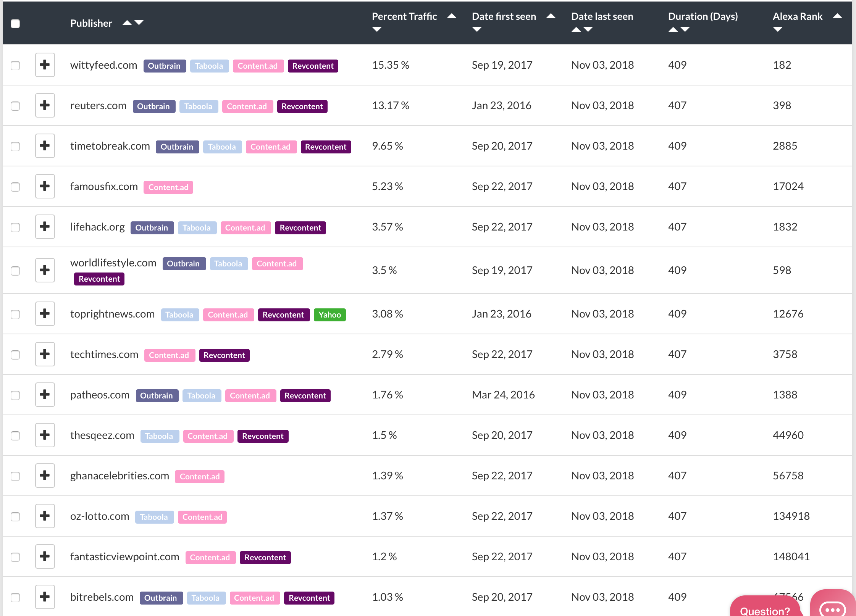856x616 pixels.
Task: Click Alexa Rank column header
Action: tap(798, 16)
